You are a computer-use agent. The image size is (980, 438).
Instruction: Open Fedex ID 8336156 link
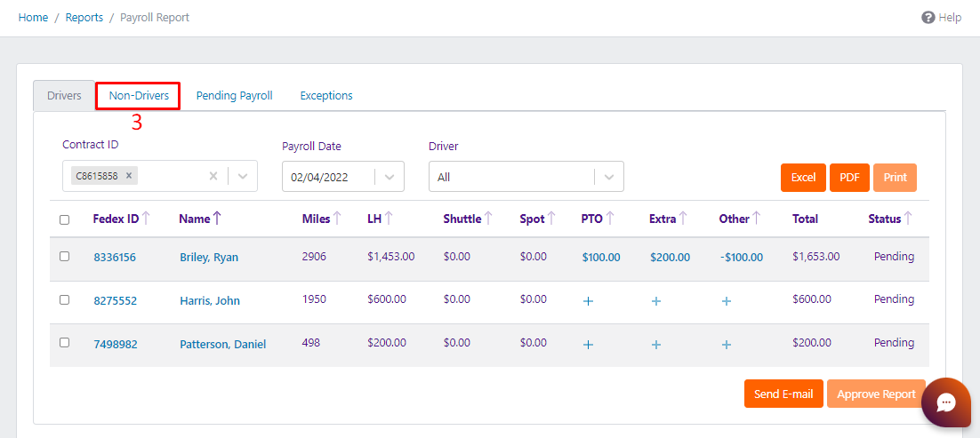115,257
